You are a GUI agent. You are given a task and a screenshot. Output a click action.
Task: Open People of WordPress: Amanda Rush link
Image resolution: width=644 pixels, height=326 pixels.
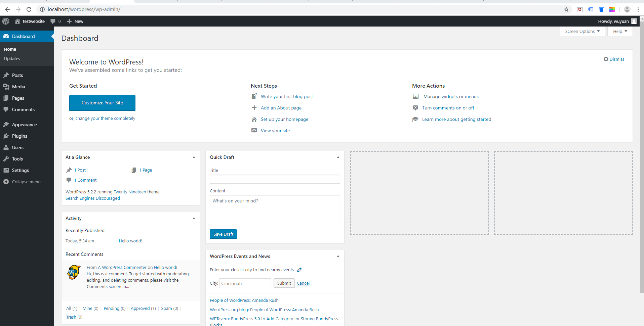tap(244, 300)
